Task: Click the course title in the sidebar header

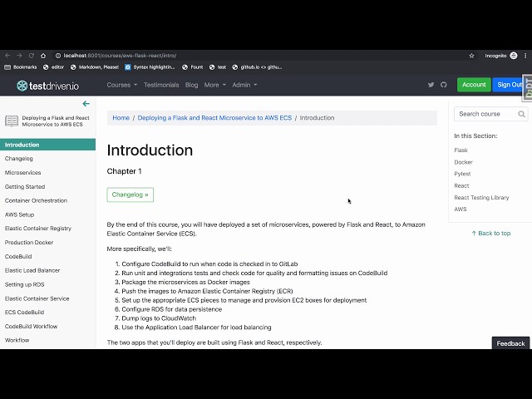Action: (56, 121)
